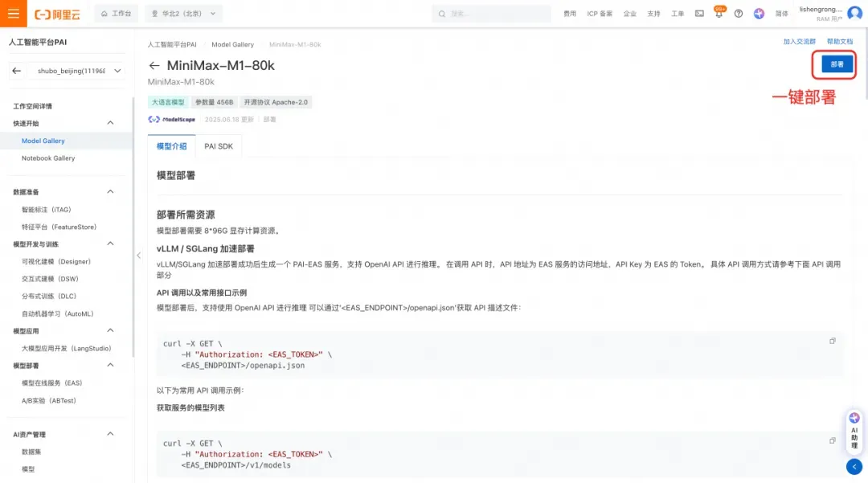
Task: Copy the v1/models curl code block
Action: (x=832, y=440)
